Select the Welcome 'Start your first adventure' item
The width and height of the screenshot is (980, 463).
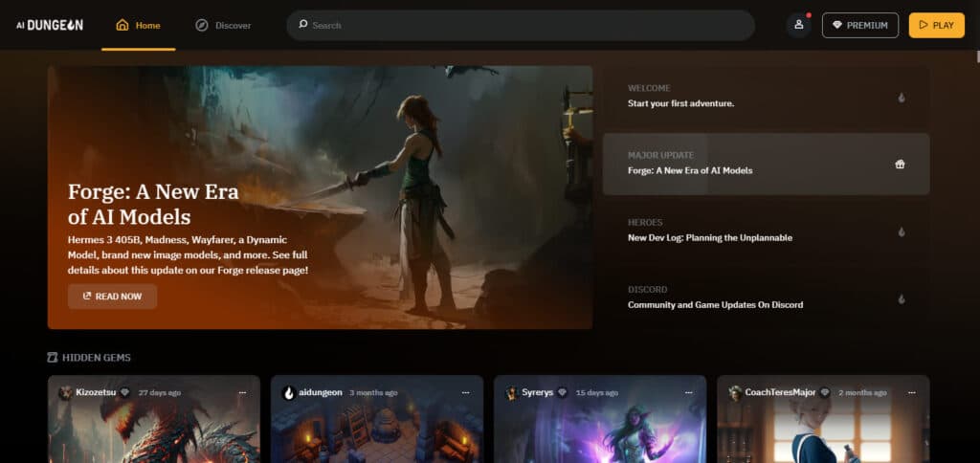[x=766, y=97]
